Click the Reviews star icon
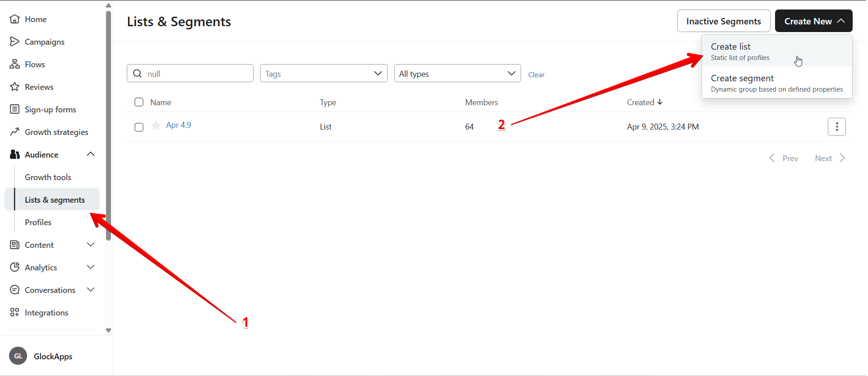The width and height of the screenshot is (868, 376). 15,87
